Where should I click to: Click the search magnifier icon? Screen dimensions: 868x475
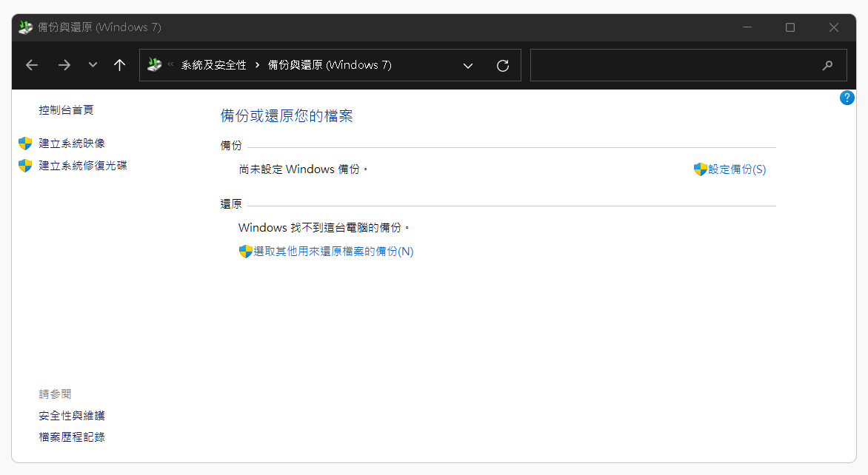pyautogui.click(x=827, y=65)
